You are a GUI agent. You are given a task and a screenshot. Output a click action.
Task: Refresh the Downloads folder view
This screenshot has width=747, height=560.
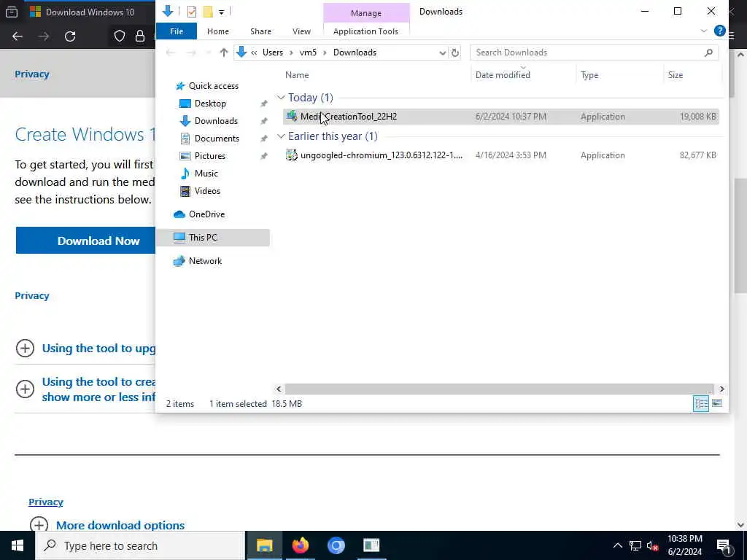455,52
